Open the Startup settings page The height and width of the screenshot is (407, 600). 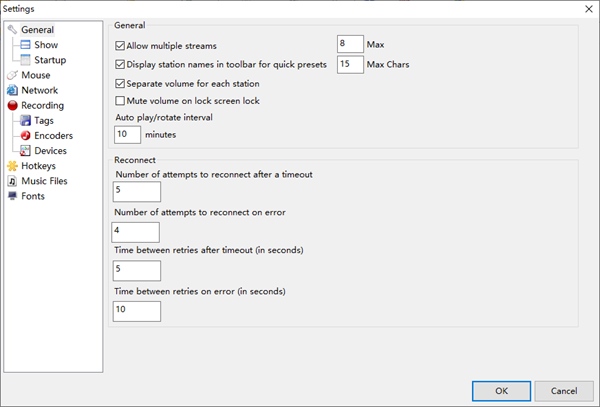point(50,60)
